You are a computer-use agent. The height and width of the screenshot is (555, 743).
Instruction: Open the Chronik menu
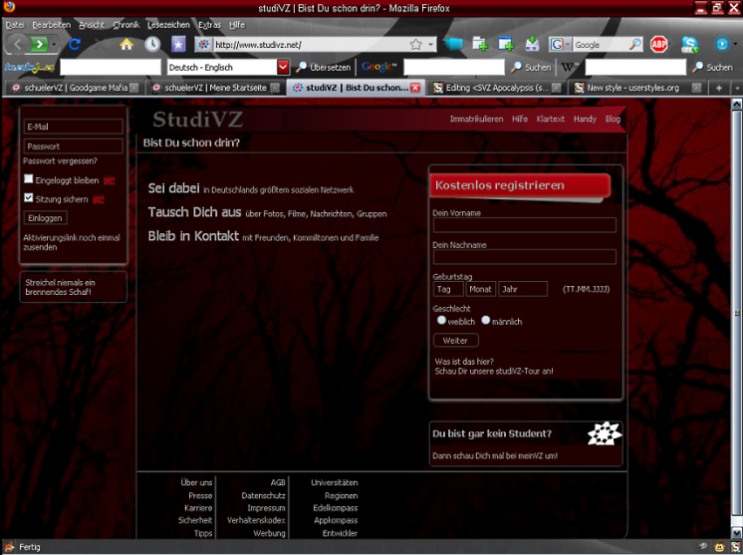pos(126,25)
